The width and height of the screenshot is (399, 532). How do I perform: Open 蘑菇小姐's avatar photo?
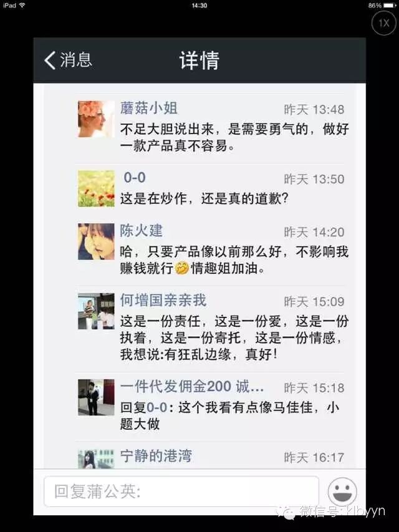point(96,119)
